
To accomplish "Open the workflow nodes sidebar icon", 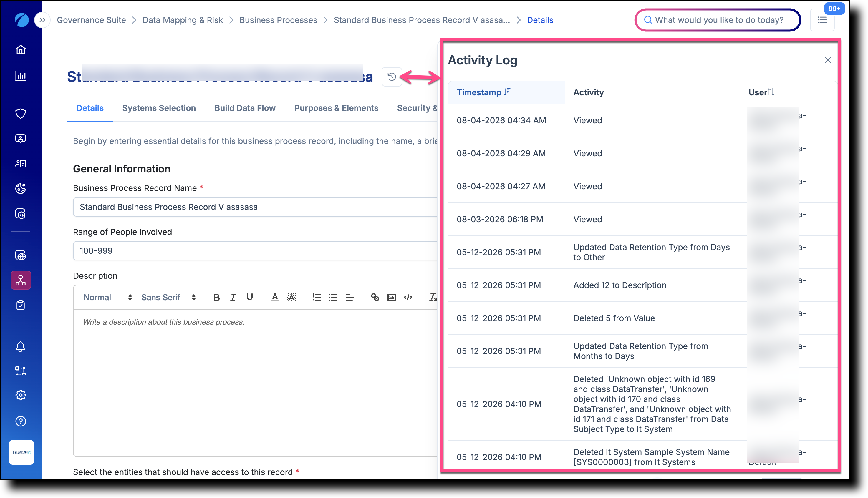I will 21,371.
